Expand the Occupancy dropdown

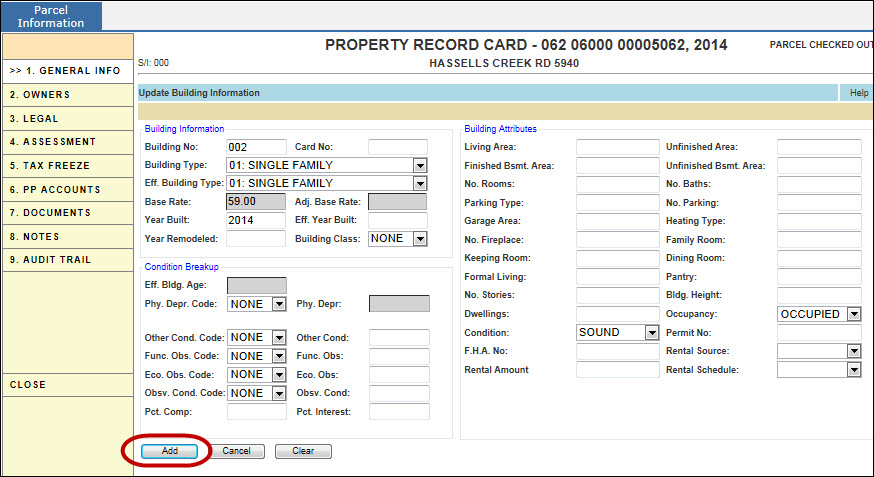(853, 314)
